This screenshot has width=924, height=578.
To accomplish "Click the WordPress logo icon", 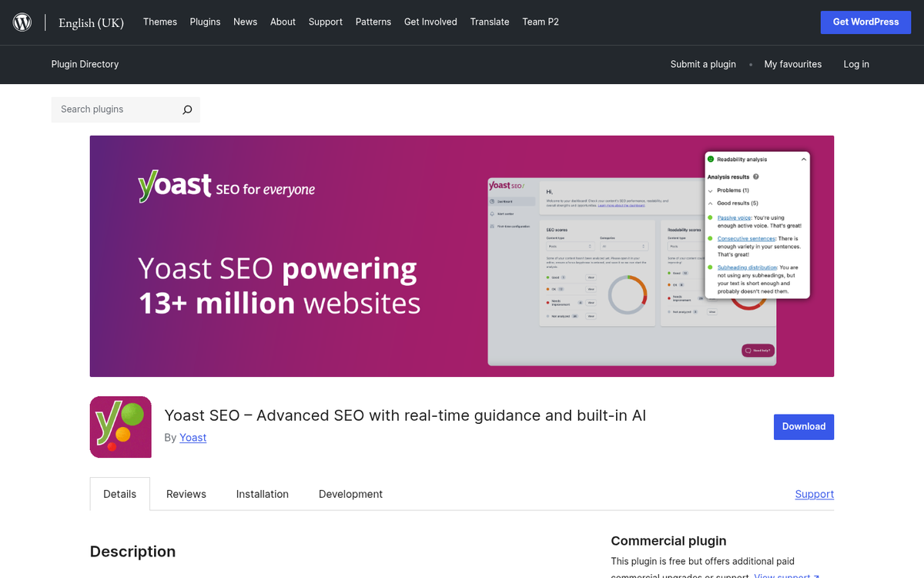I will click(x=22, y=22).
